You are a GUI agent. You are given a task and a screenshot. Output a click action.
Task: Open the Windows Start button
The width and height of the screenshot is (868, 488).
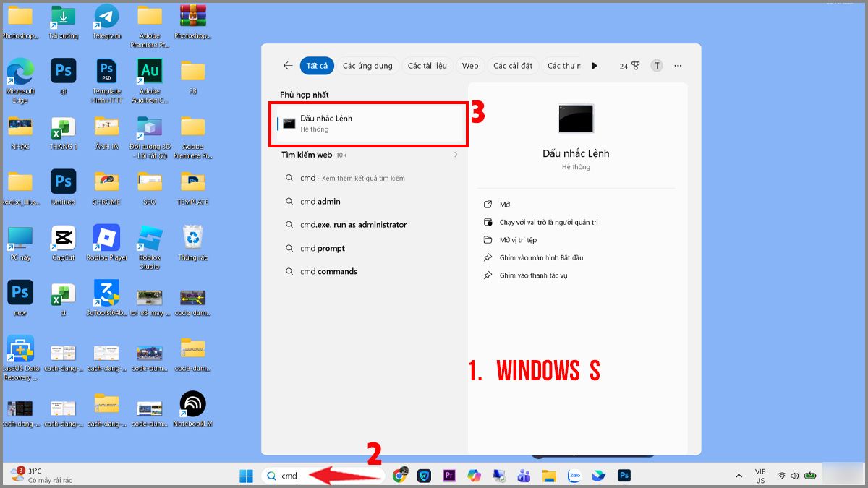246,476
